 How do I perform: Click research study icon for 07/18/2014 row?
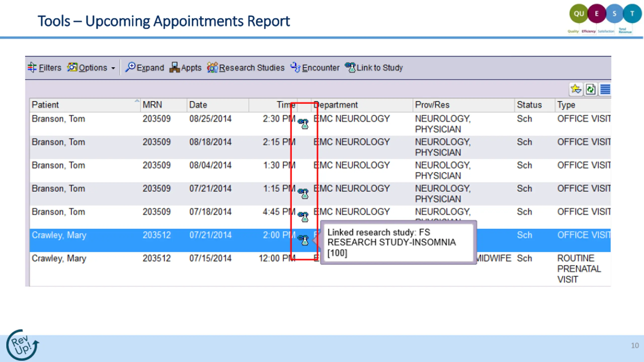click(303, 217)
